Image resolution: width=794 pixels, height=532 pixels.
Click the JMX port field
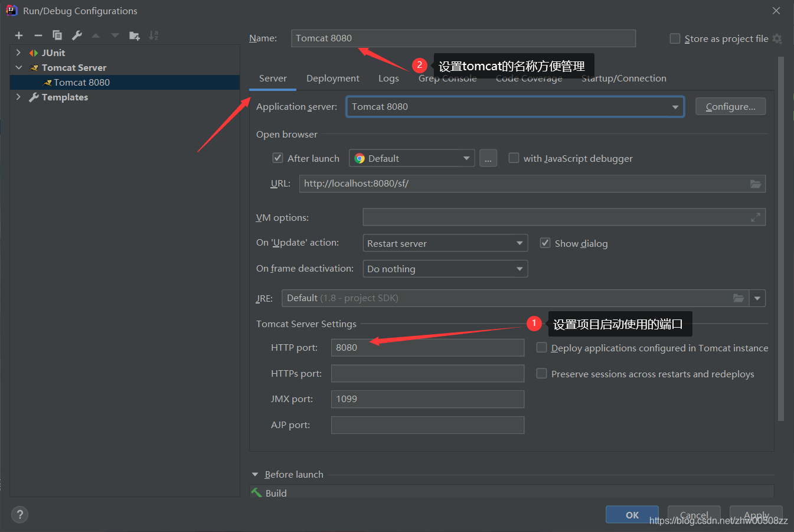click(x=427, y=399)
